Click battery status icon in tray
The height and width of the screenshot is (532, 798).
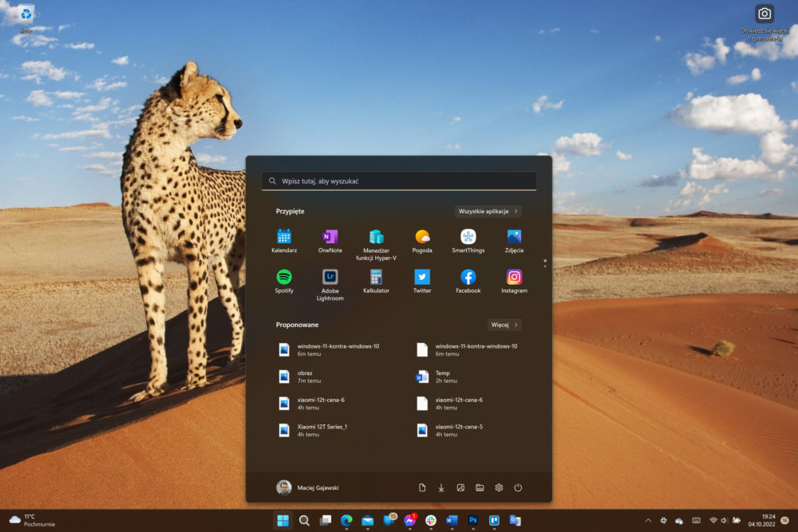point(736,520)
